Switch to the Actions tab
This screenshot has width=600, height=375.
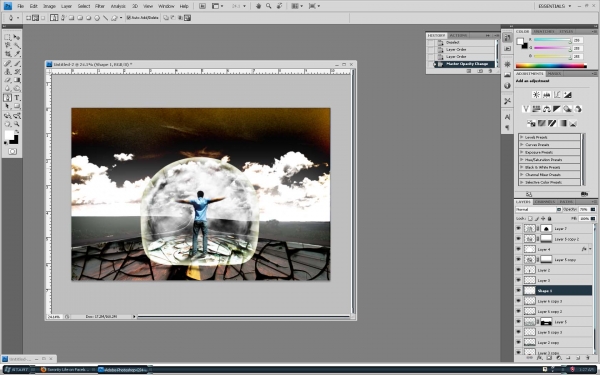458,35
